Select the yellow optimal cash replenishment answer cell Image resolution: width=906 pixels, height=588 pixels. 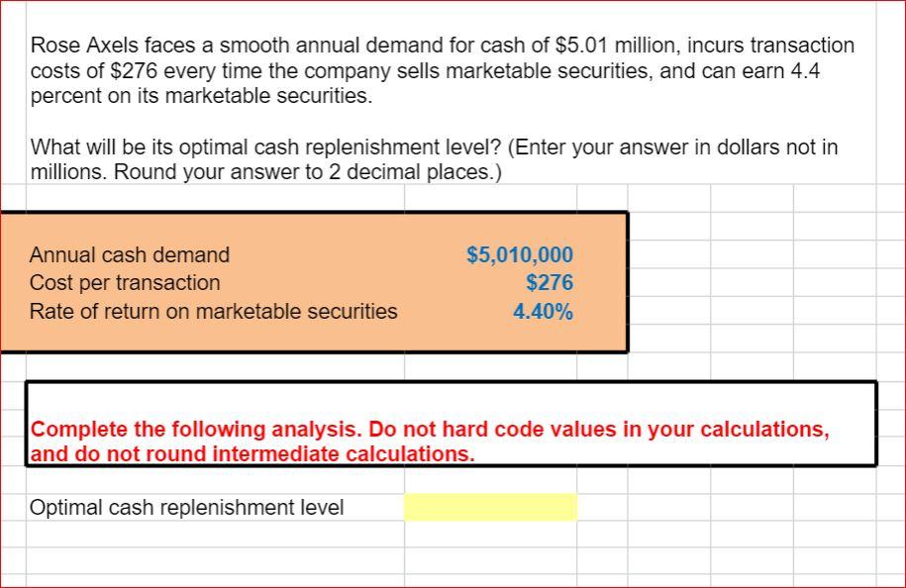pos(490,507)
